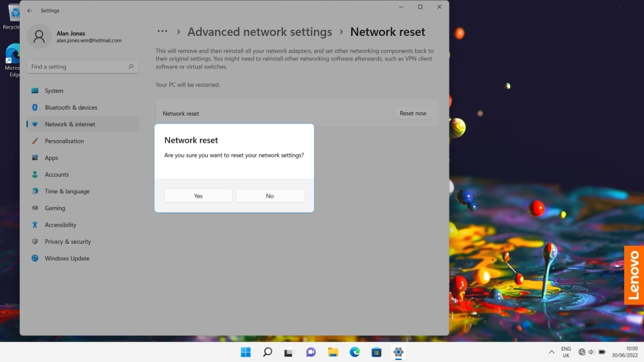Navigate to Advanced network settings breadcrumb
644x362 pixels.
coord(260,32)
